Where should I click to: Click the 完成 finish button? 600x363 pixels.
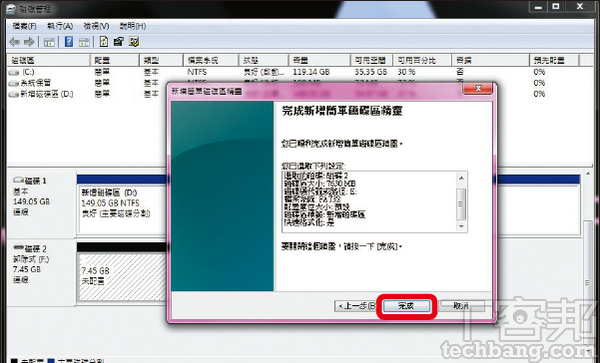(406, 306)
